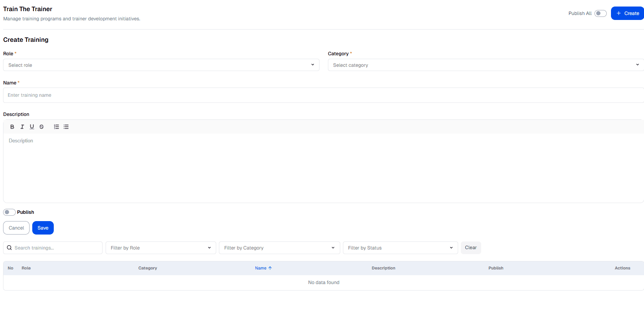
Task: Click the sort arrow beside Name column
Action: 270,268
